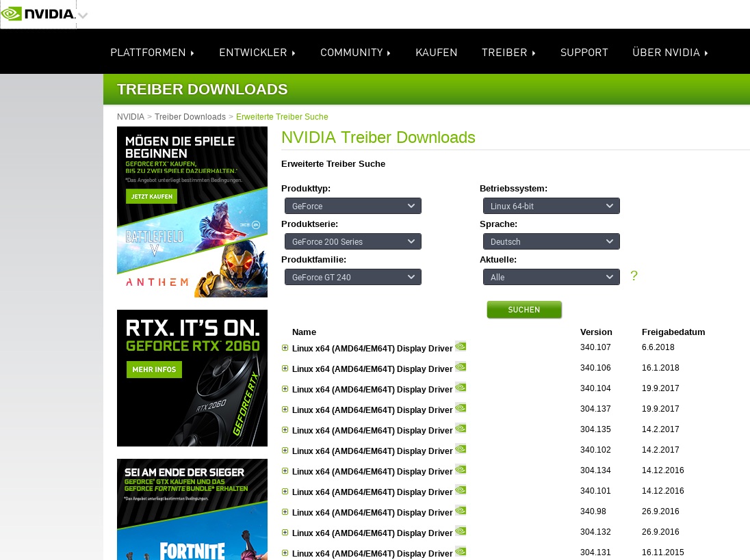Open the Display Driver link for version 340.98
750x560 pixels.
pos(372,513)
